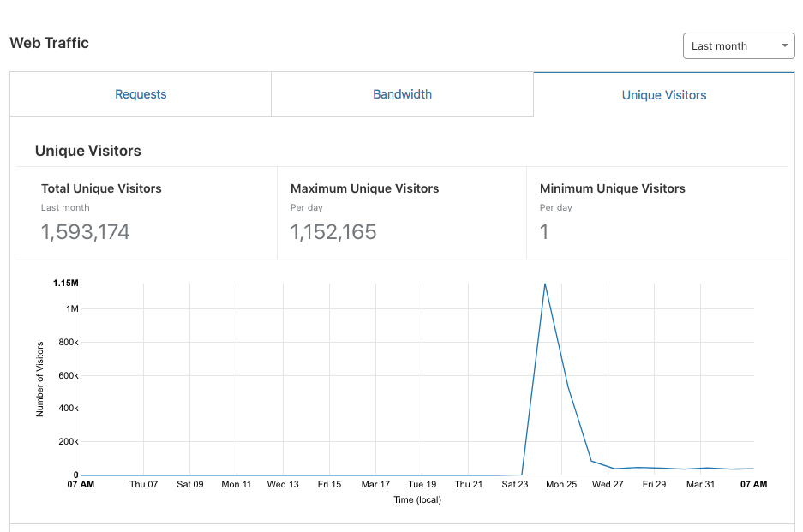
Task: Click the Sat 09 x-axis label
Action: tap(190, 484)
